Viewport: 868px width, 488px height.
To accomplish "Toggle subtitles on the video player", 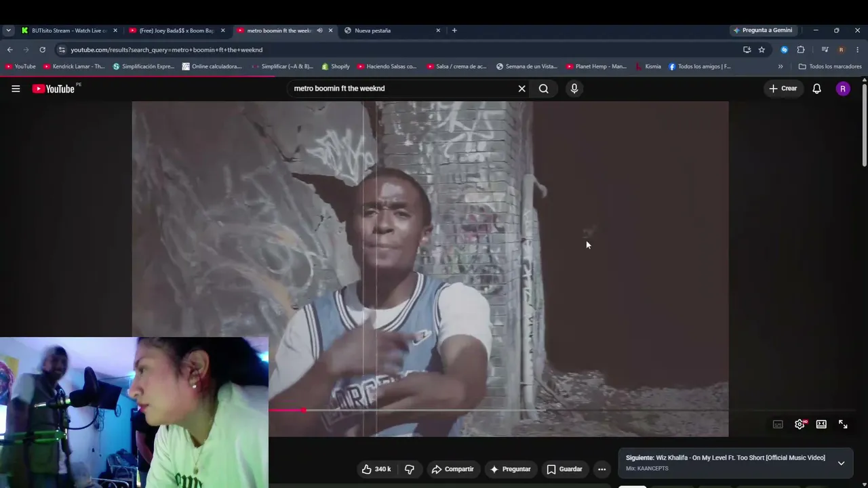I will tap(778, 424).
